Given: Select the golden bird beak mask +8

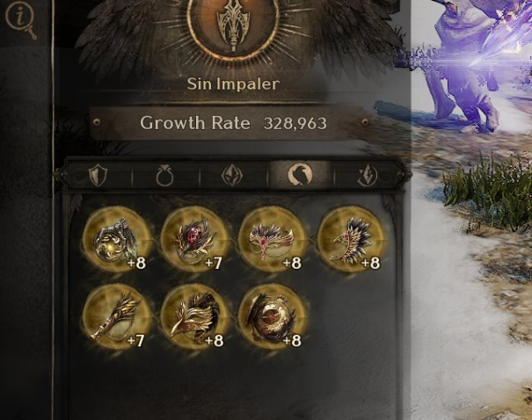Looking at the screenshot, I should (194, 317).
